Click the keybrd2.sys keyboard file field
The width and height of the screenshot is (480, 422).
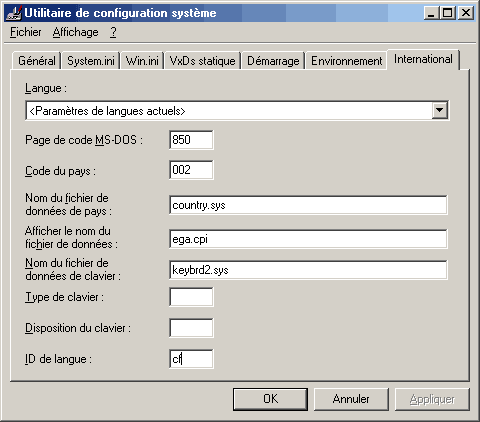308,270
